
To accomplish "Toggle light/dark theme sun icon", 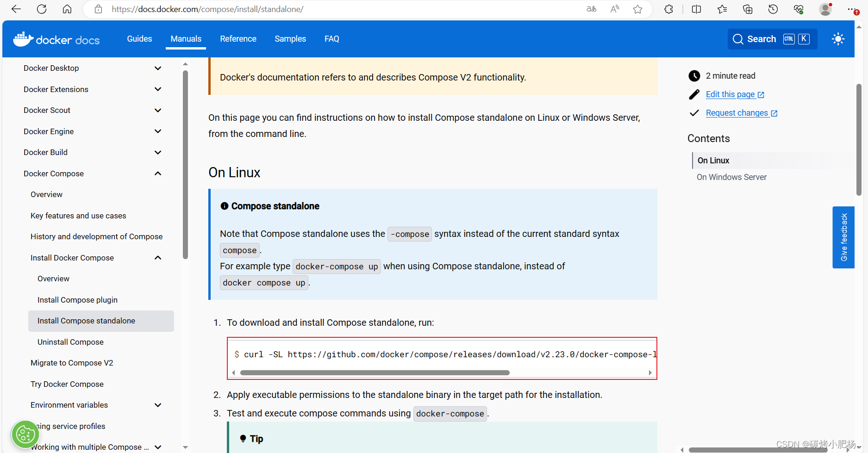I will [838, 39].
